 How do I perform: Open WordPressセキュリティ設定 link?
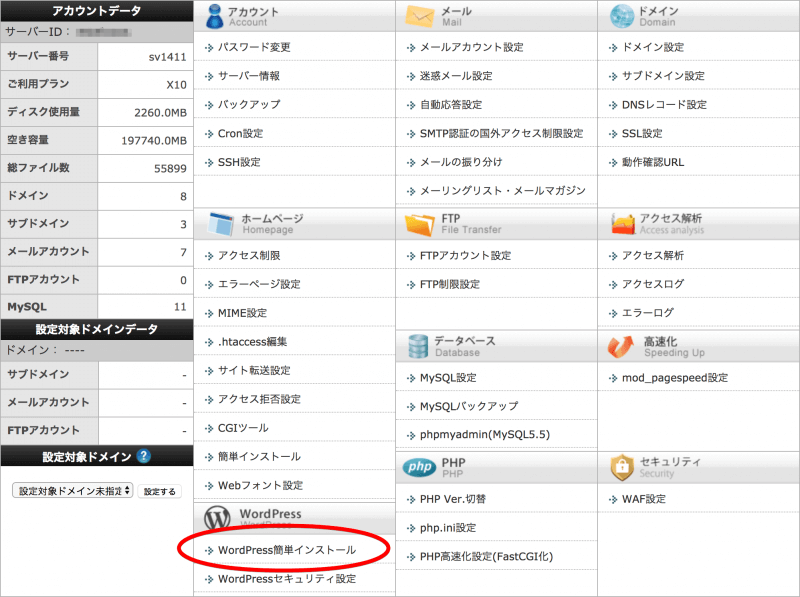point(287,579)
